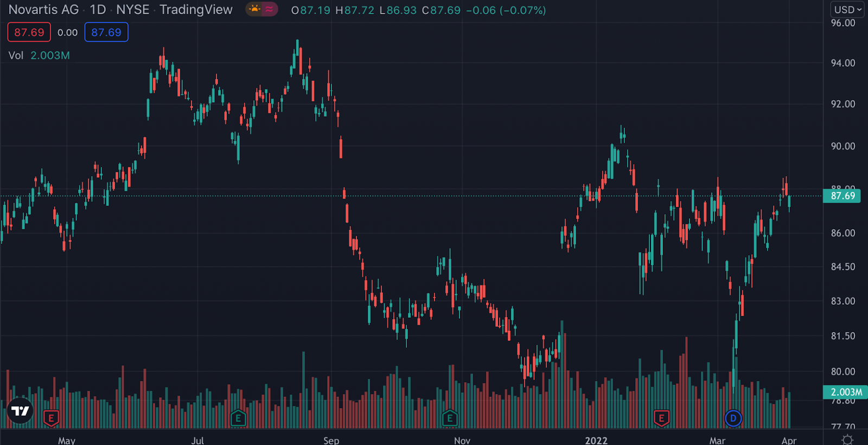Click the 80.00 price axis label
The image size is (868, 445).
tap(843, 371)
